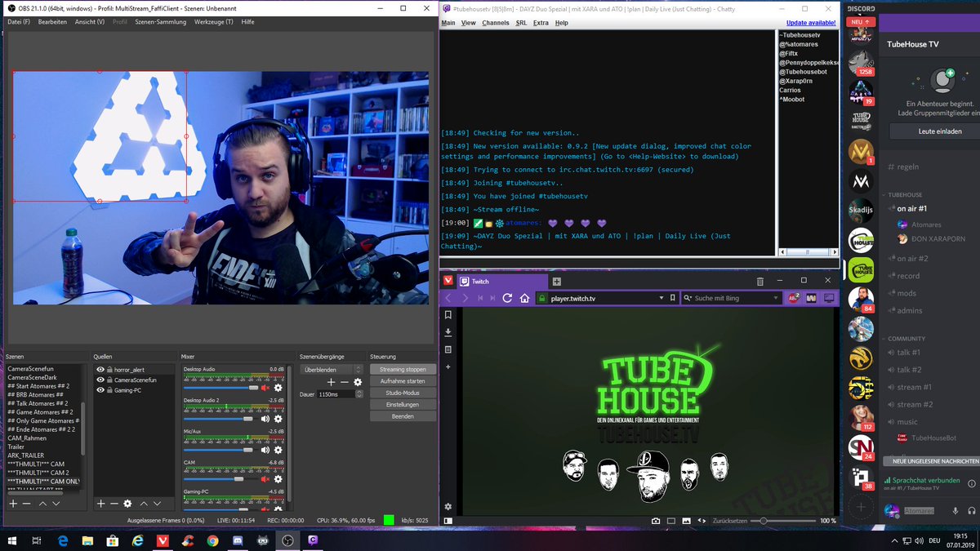Open Szenen-Sammlung menu in OBS

pyautogui.click(x=160, y=22)
